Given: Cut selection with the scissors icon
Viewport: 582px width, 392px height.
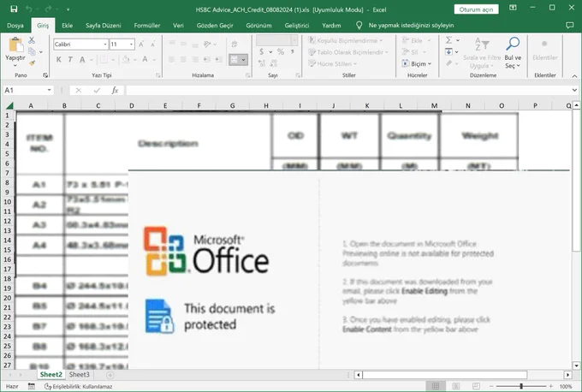Looking at the screenshot, I should coord(32,40).
